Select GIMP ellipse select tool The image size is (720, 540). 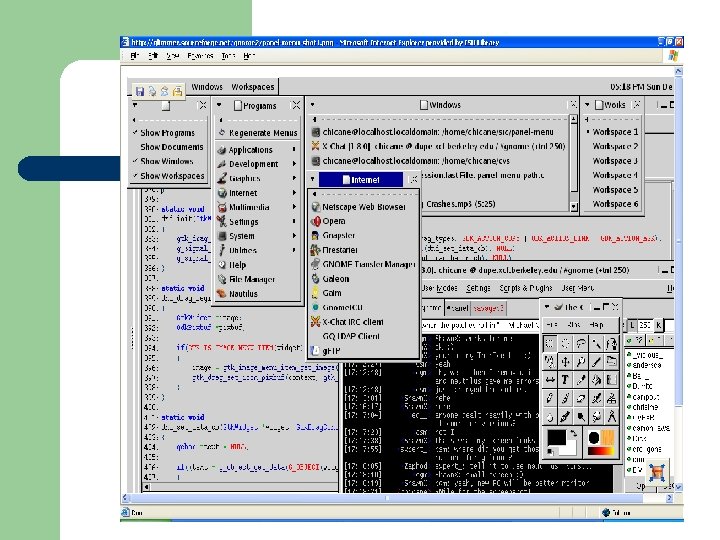(x=565, y=343)
